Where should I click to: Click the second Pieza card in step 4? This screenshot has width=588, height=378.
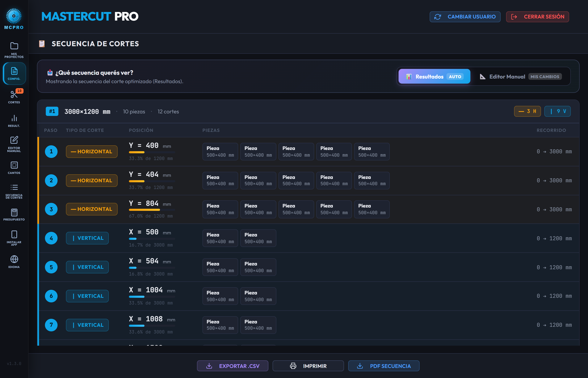pos(258,238)
